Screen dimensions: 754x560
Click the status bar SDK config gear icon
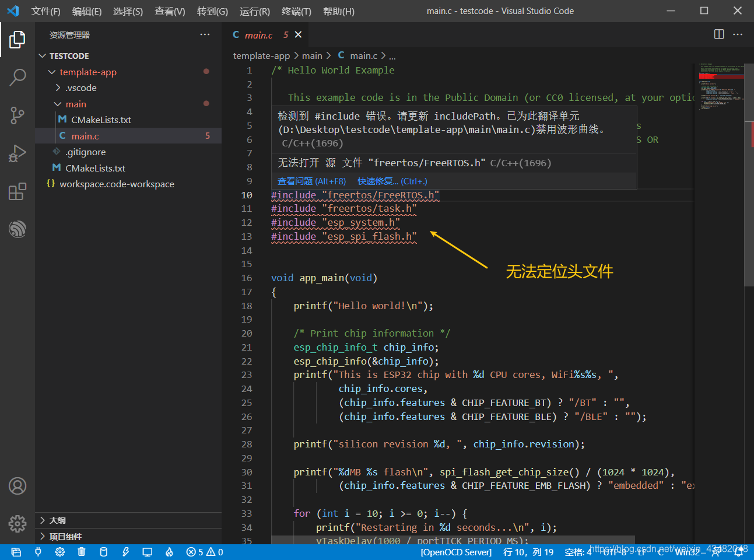click(x=60, y=552)
